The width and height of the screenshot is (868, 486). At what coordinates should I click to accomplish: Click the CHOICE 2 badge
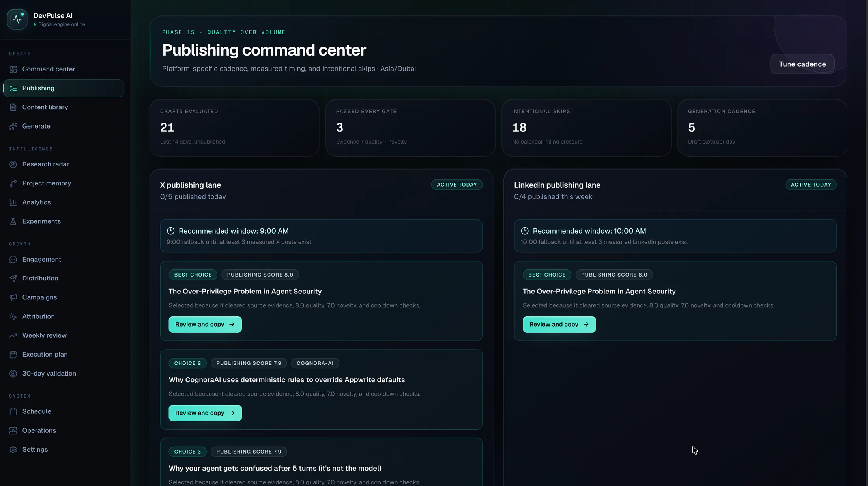[x=187, y=363]
